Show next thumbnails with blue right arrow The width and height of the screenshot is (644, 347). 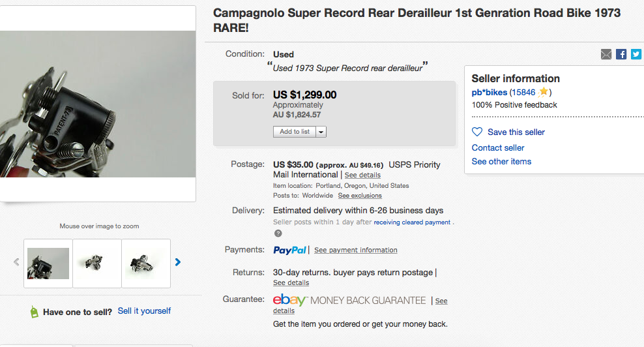pos(178,262)
